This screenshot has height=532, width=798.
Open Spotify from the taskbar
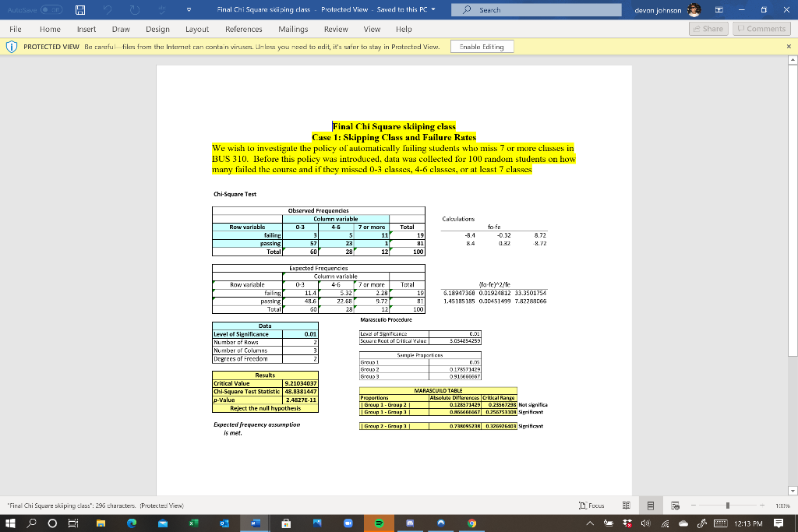(x=380, y=523)
